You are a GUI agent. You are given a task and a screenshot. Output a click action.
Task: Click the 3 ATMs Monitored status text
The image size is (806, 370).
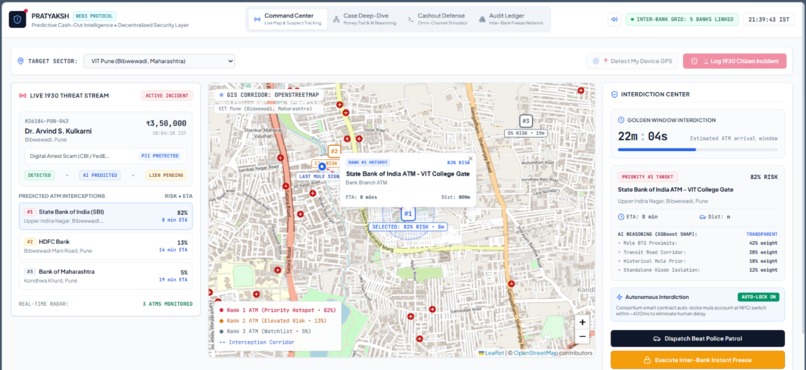tap(168, 304)
